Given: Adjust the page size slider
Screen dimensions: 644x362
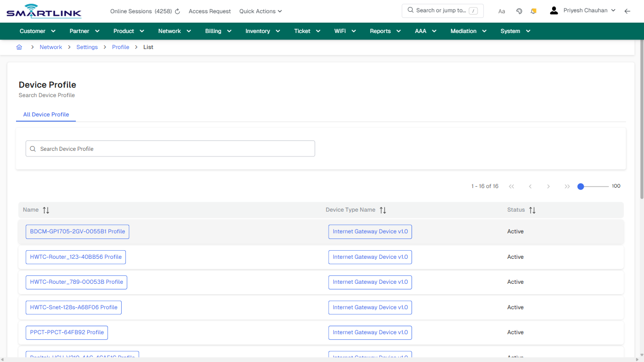Looking at the screenshot, I should (581, 186).
